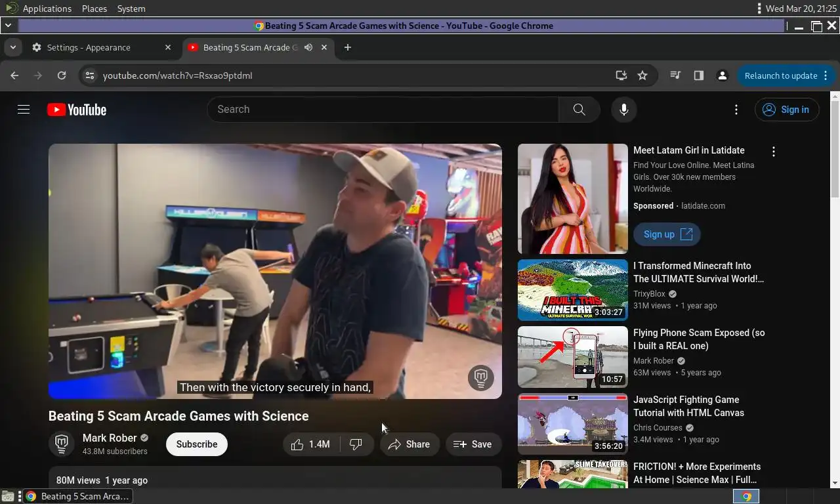The height and width of the screenshot is (504, 840).
Task: Close the YouTube video tab
Action: pos(324,47)
